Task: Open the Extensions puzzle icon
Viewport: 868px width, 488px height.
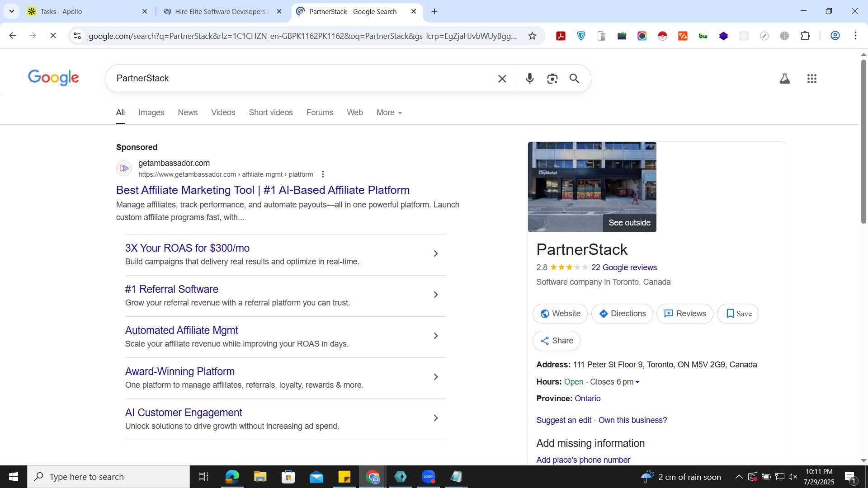Action: pos(805,36)
